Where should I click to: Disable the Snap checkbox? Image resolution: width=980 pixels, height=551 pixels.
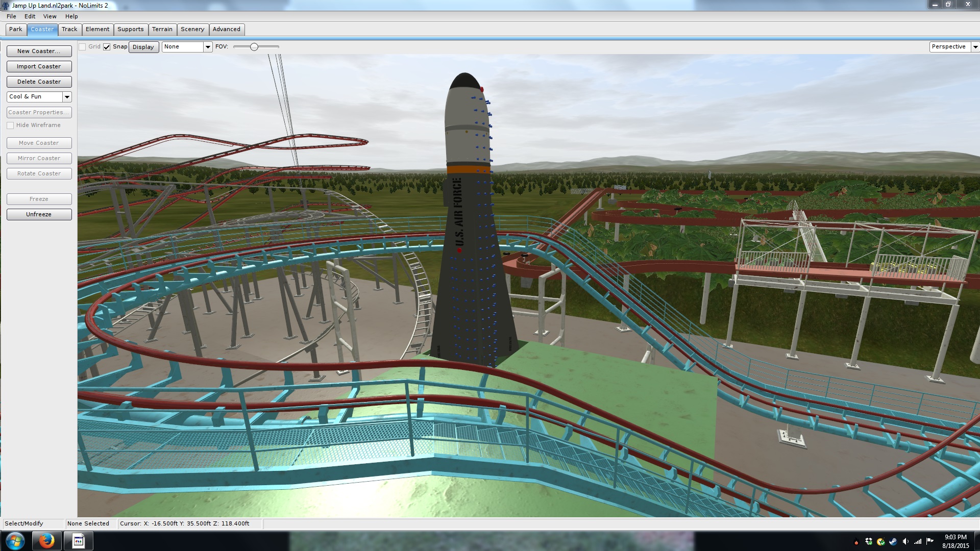(x=107, y=47)
